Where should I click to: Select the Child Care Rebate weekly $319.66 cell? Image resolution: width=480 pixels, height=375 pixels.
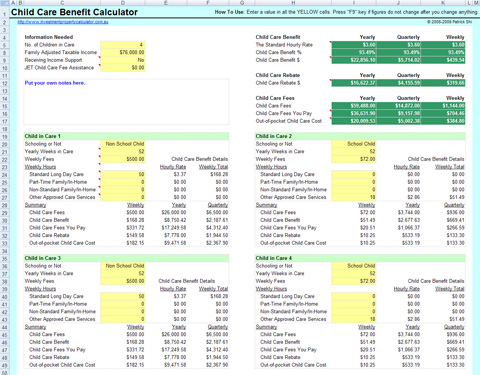443,83
